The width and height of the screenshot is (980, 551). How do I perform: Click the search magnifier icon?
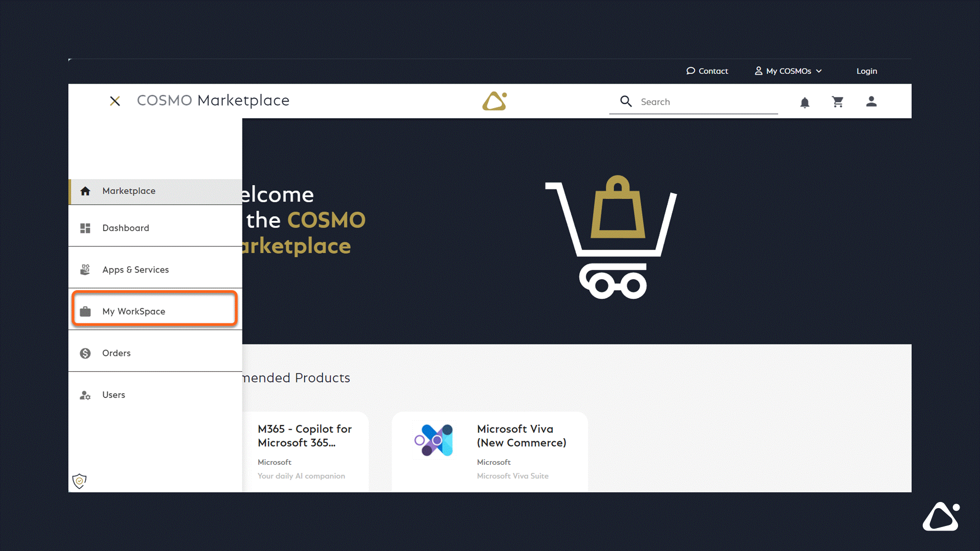(x=626, y=102)
